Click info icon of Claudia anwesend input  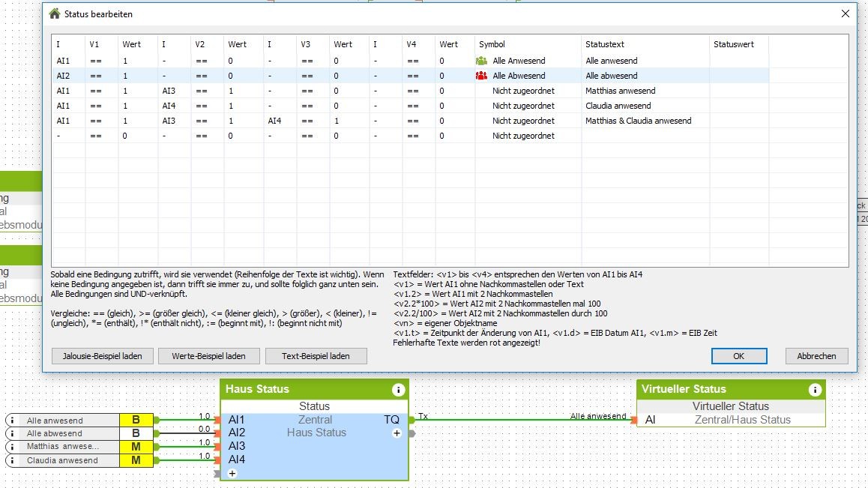[x=12, y=460]
